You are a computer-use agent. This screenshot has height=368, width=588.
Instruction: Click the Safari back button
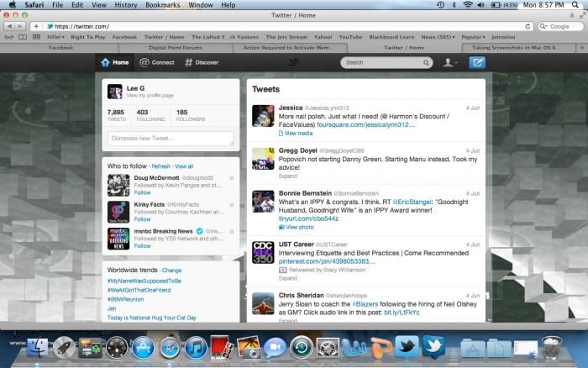[9, 26]
